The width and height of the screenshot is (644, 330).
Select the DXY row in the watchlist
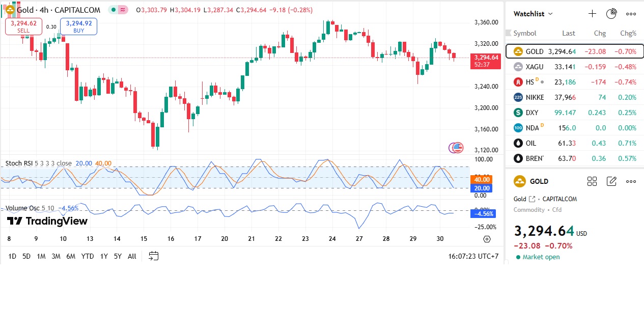pos(574,113)
